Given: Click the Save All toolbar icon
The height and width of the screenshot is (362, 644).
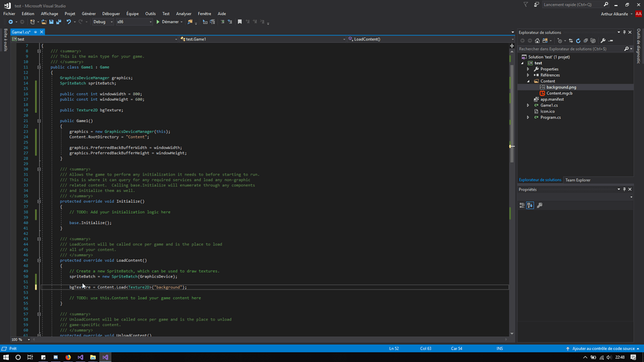Looking at the screenshot, I should (x=59, y=22).
